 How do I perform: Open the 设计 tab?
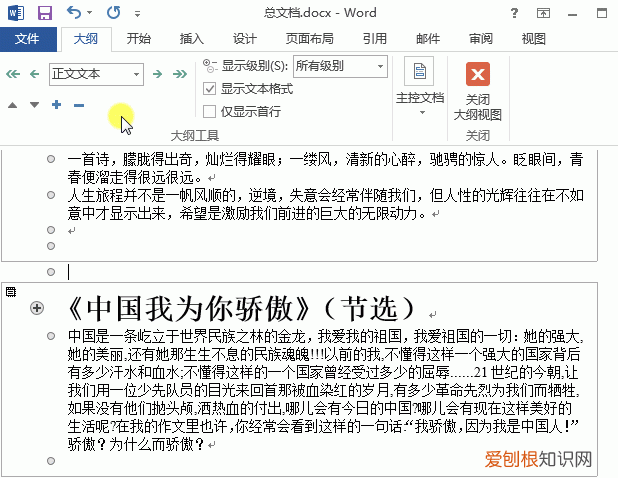(x=244, y=39)
